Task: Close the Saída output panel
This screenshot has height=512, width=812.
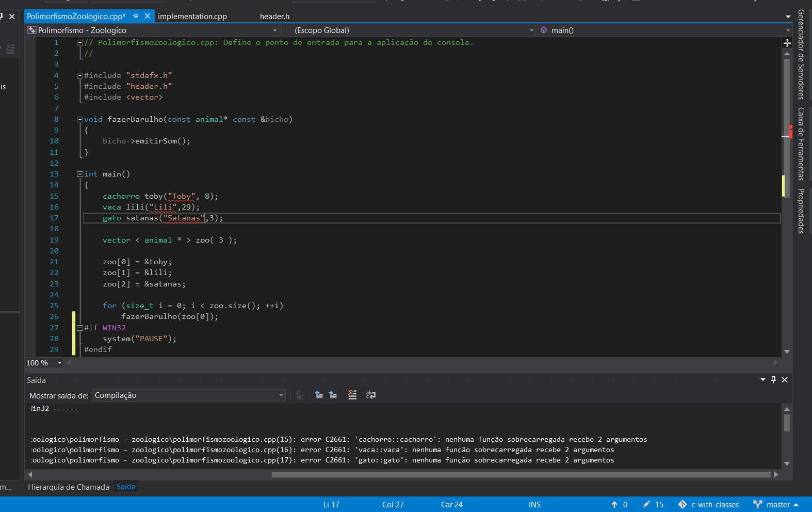Action: tap(785, 380)
